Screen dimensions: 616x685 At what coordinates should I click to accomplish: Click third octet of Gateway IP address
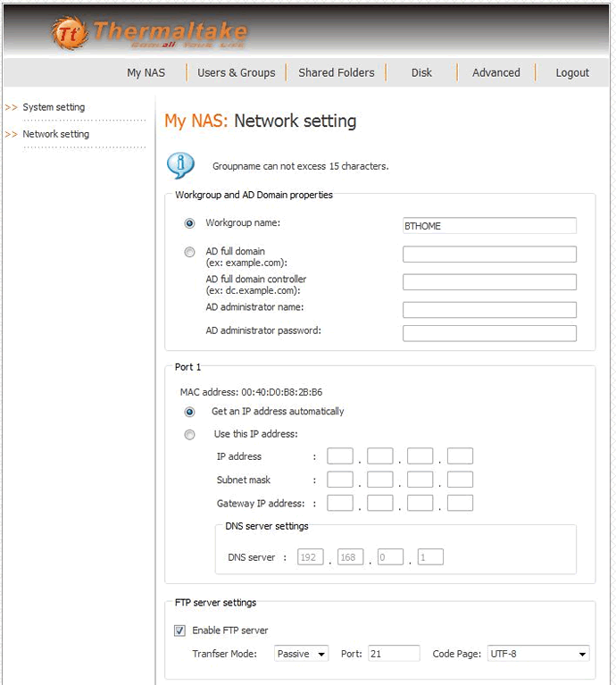point(420,503)
